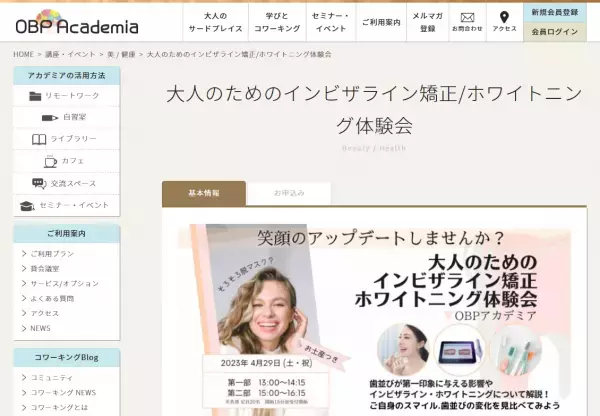Viewport: 600px width, 416px height.
Task: Open コミュニティ blog category
Action: 52,378
